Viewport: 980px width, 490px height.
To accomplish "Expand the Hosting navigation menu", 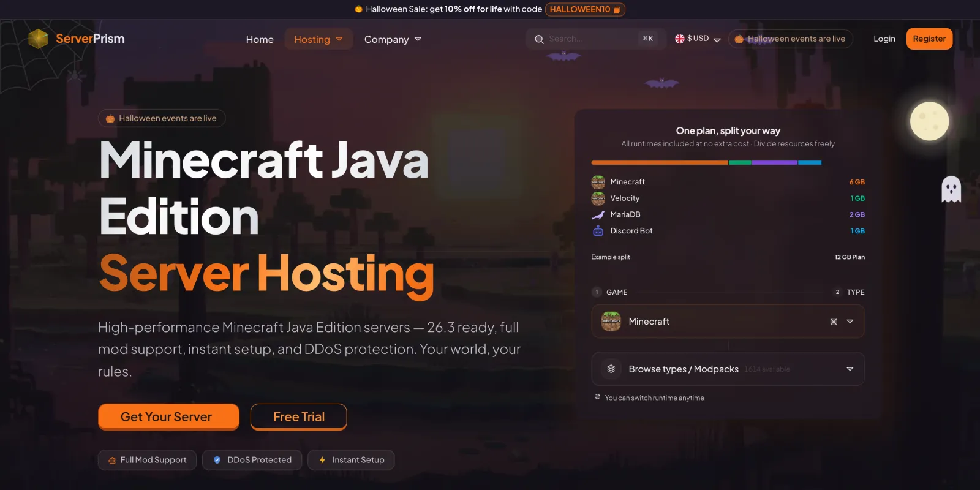I will 318,39.
